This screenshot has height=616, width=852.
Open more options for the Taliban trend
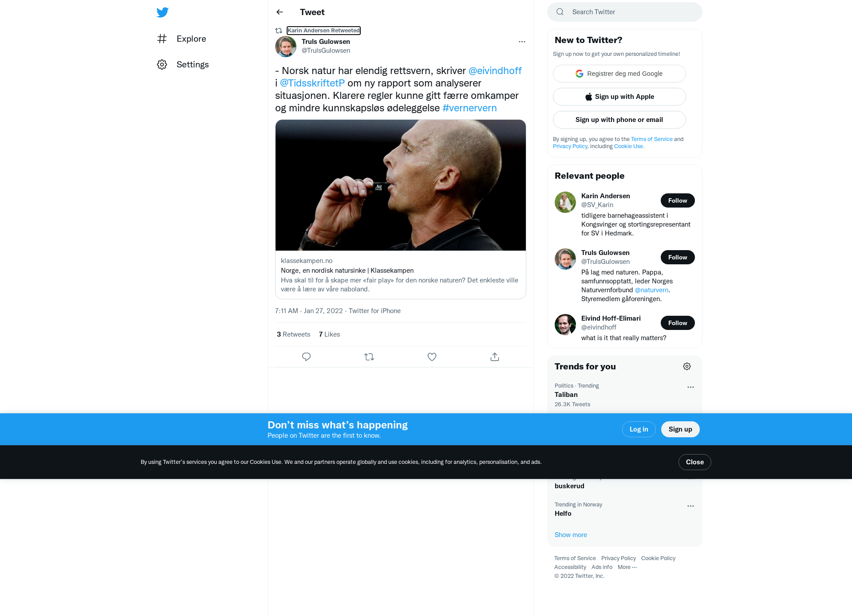pyautogui.click(x=690, y=387)
